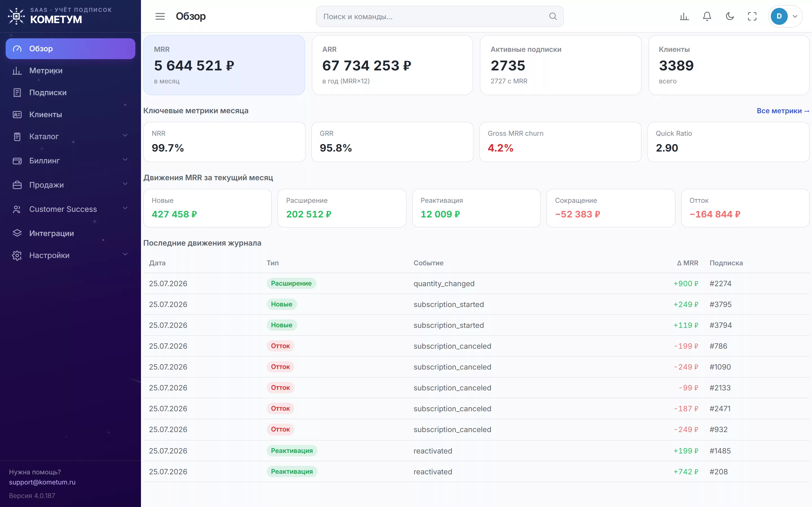Click the support@kometum.ru email link
The width and height of the screenshot is (812, 507).
(x=42, y=482)
